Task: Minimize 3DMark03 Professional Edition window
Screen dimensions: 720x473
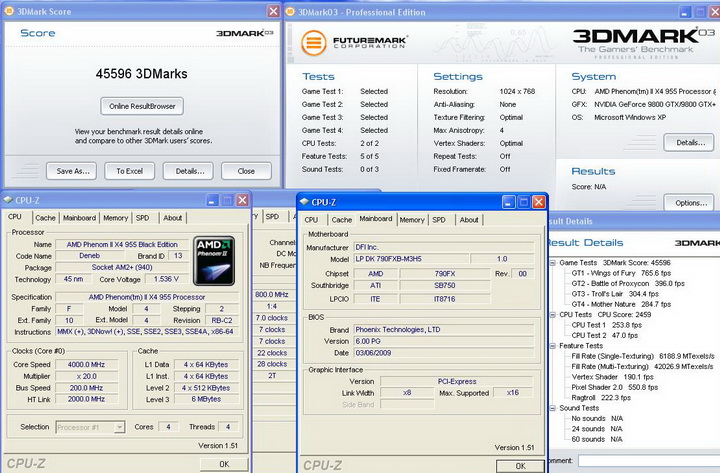Action: coord(685,12)
